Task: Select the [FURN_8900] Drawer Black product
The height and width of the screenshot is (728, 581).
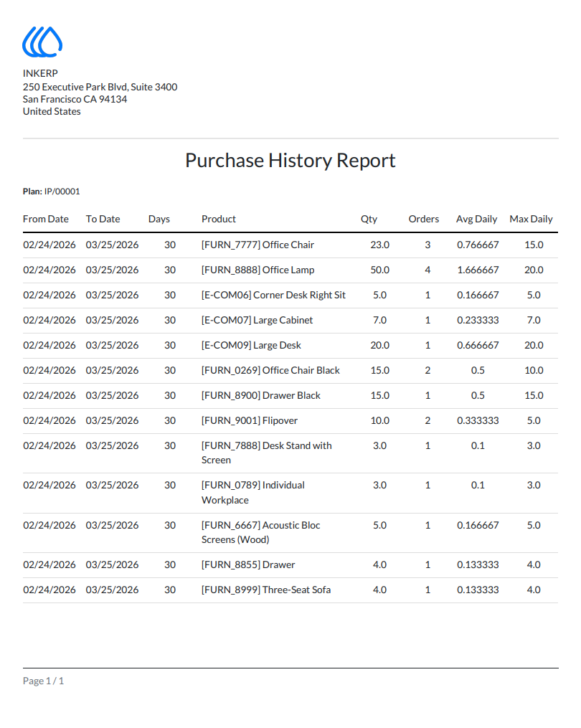Action: (261, 395)
